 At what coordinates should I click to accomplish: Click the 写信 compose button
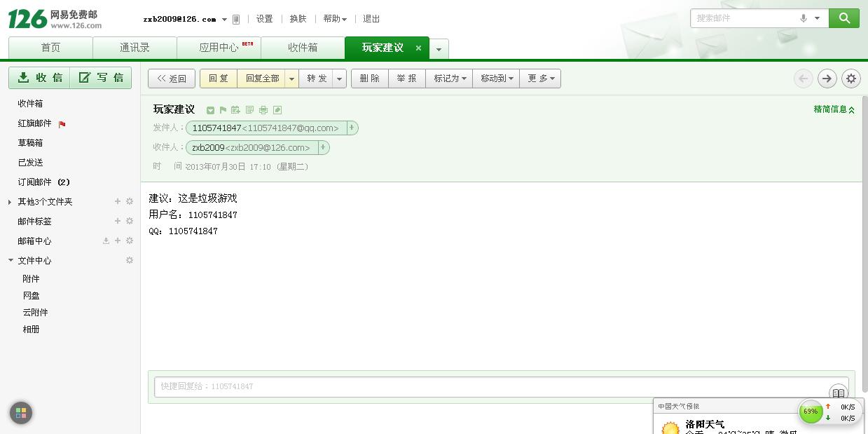tap(101, 77)
